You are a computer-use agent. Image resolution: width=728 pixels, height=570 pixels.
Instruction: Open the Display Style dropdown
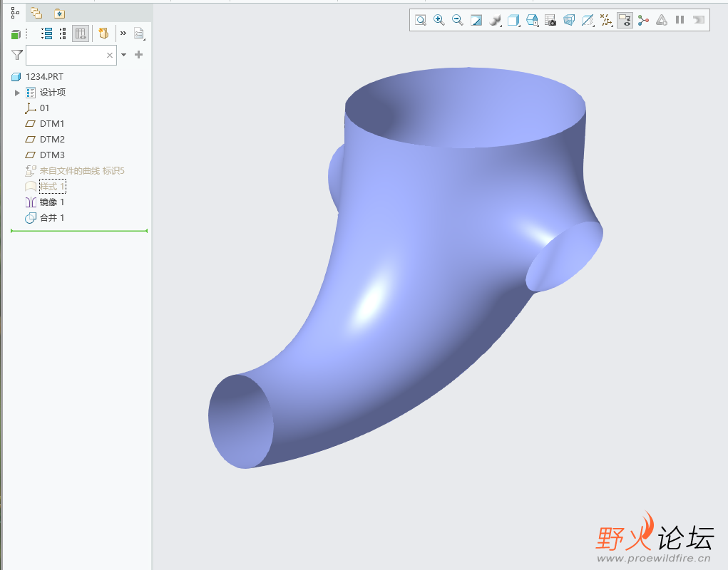[x=496, y=21]
